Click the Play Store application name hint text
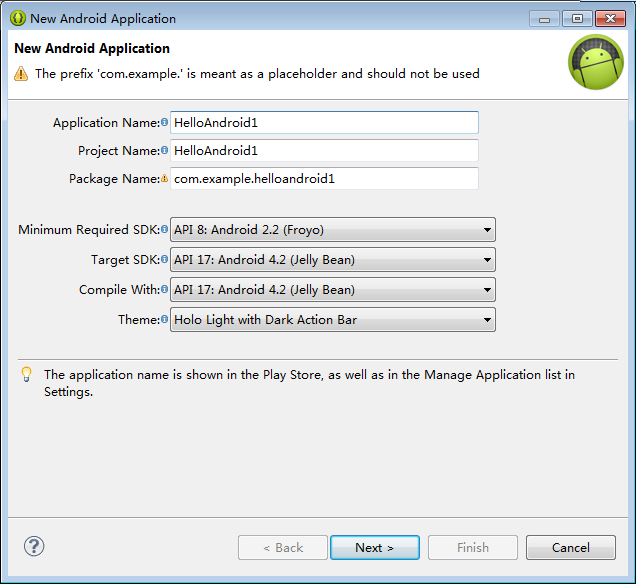This screenshot has height=584, width=636. pos(309,383)
